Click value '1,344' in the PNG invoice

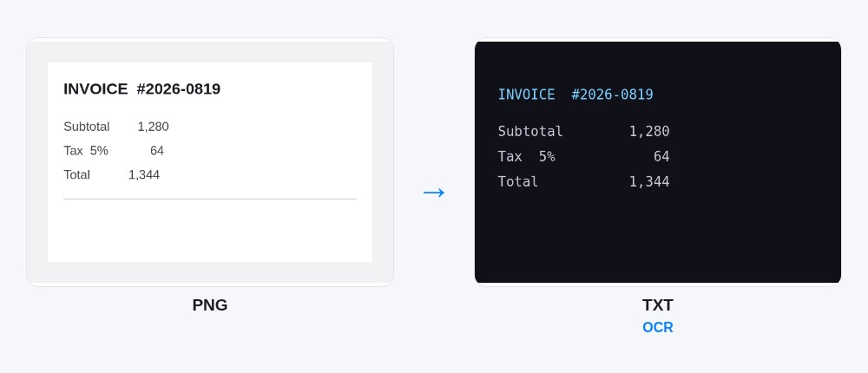point(144,175)
